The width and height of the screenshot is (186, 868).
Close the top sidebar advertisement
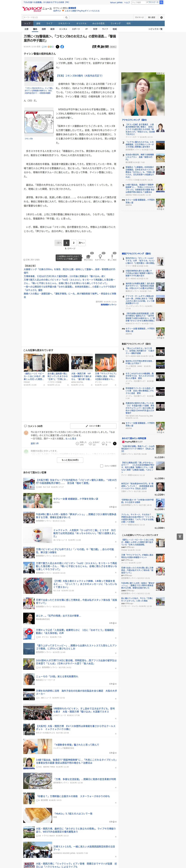[163, 73]
